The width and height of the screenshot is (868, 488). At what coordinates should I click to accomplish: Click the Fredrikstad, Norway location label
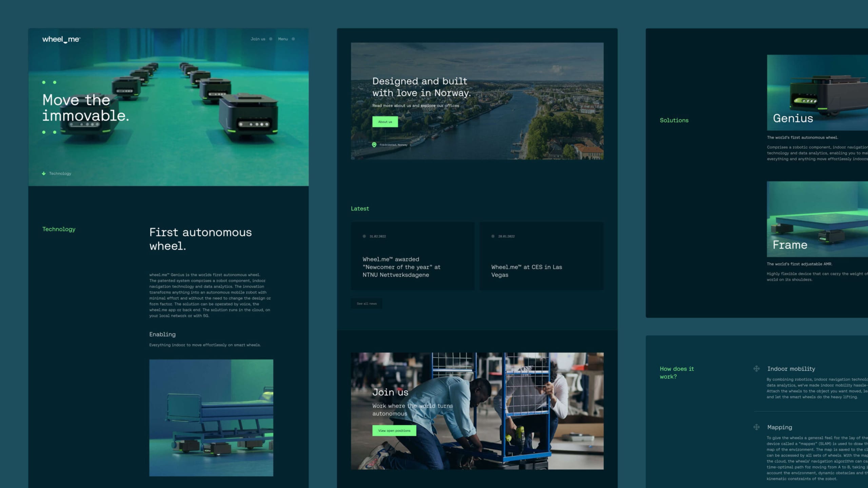point(393,145)
